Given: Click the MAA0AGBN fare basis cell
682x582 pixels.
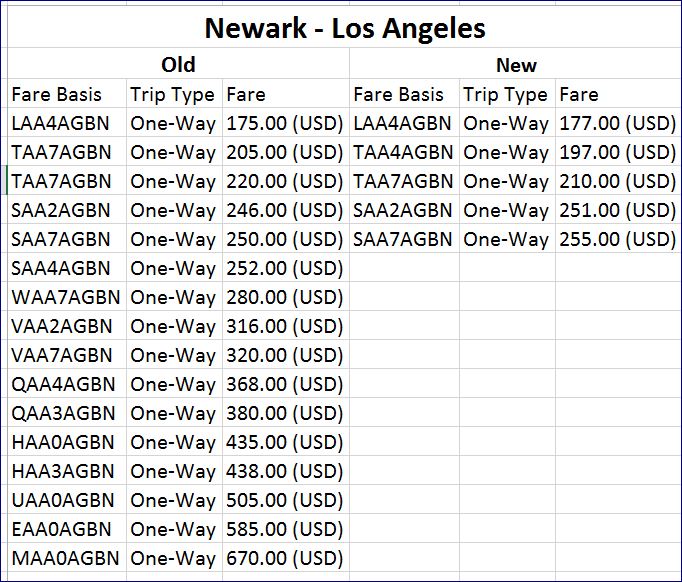Looking at the screenshot, I should click(x=65, y=559).
